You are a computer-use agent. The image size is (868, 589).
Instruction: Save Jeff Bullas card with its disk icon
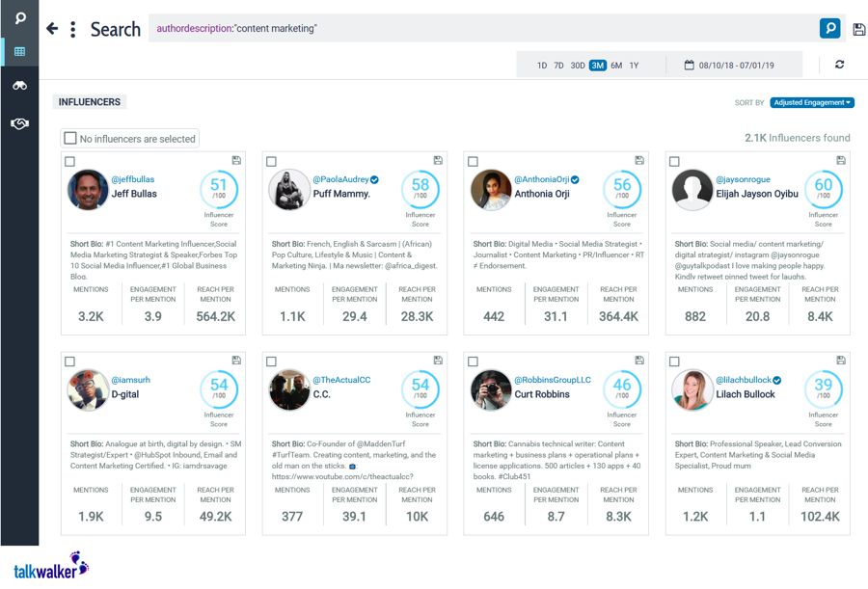[236, 161]
